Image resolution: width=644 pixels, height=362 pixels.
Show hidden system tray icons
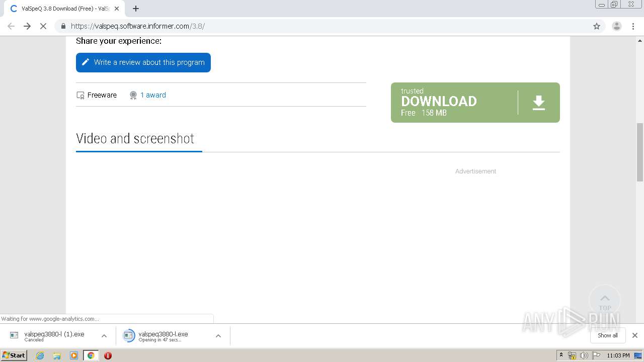(x=561, y=355)
